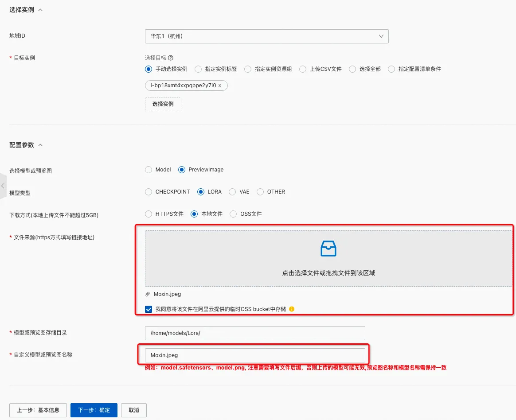Image resolution: width=516 pixels, height=420 pixels.
Task: Collapse the 配置参数 section
Action: pyautogui.click(x=40, y=145)
